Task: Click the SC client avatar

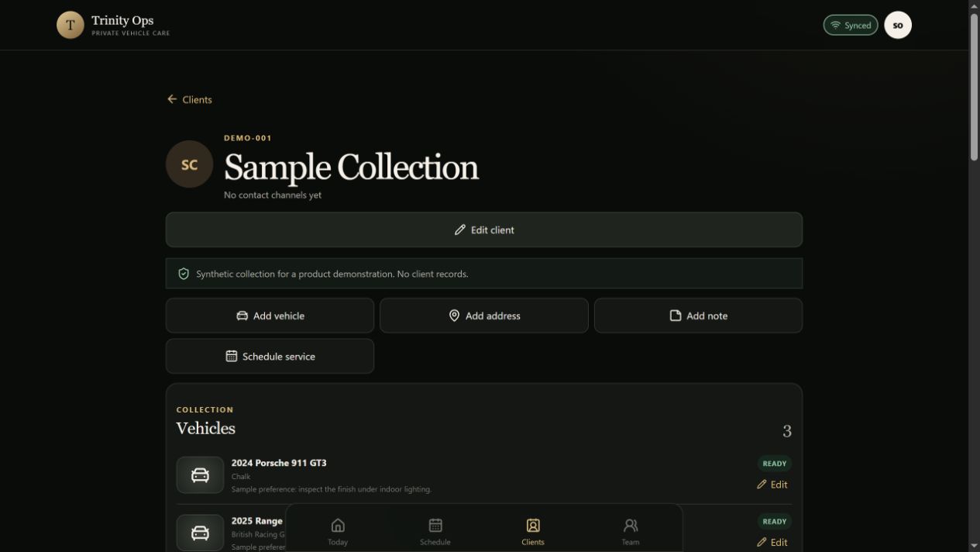Action: [189, 164]
